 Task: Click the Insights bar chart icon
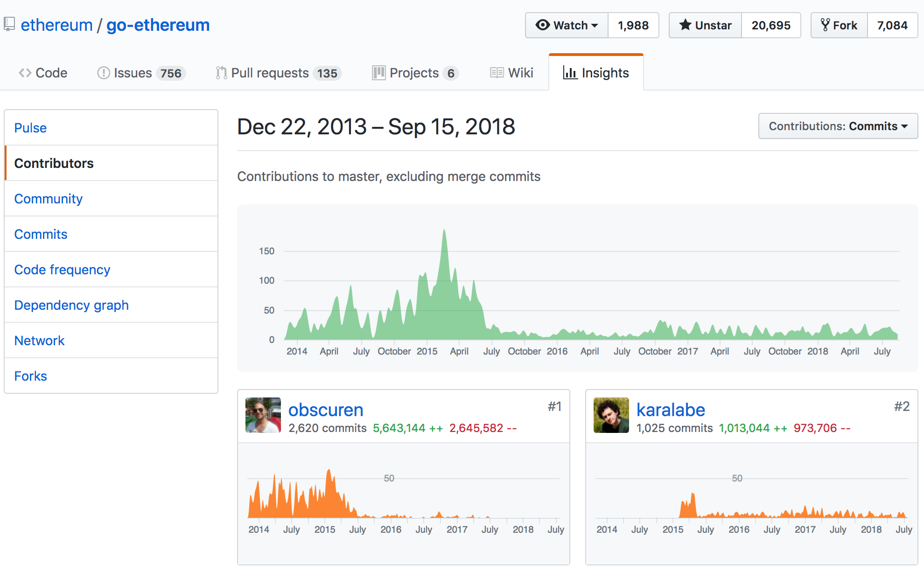570,73
